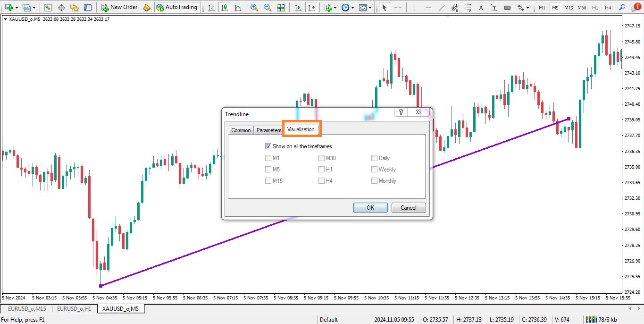Select the Draw Trendline tool
This screenshot has width=644, height=324.
pos(441,8)
